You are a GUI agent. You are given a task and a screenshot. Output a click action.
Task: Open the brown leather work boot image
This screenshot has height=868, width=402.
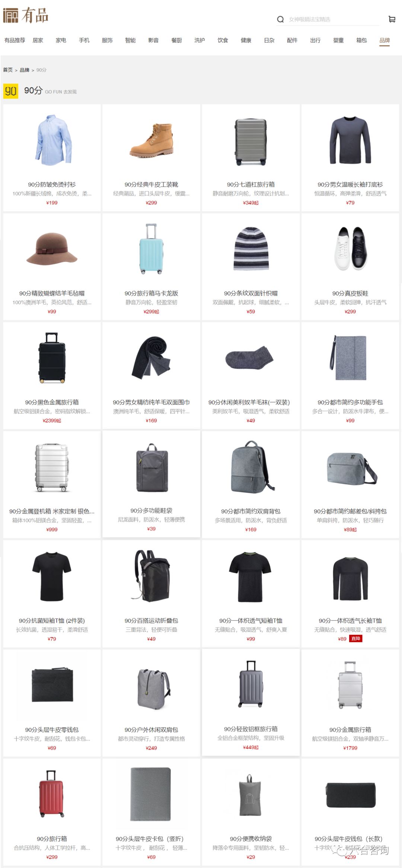coord(151,140)
